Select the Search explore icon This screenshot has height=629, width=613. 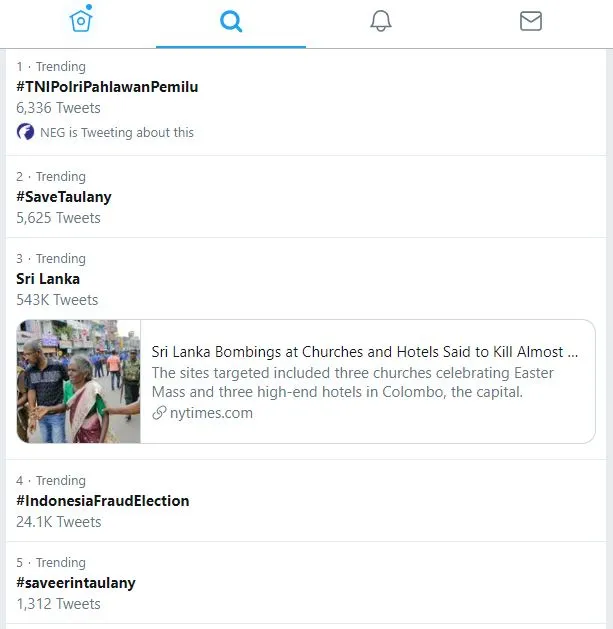tap(231, 21)
